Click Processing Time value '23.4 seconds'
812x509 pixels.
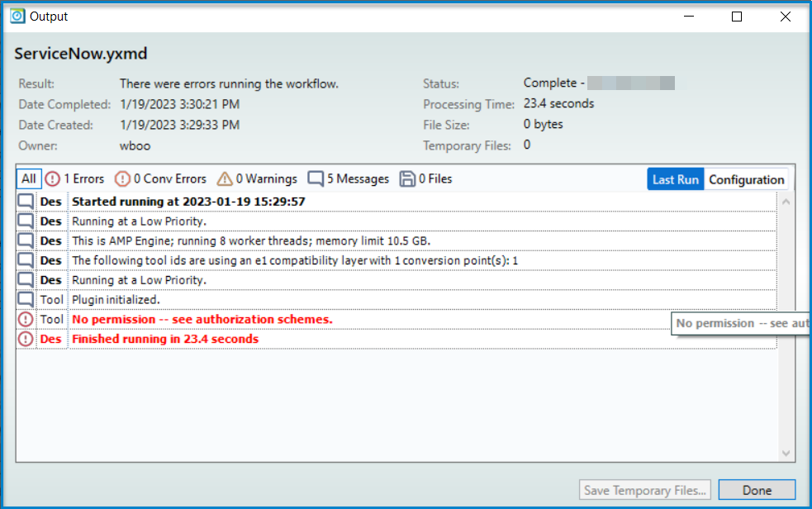point(558,103)
